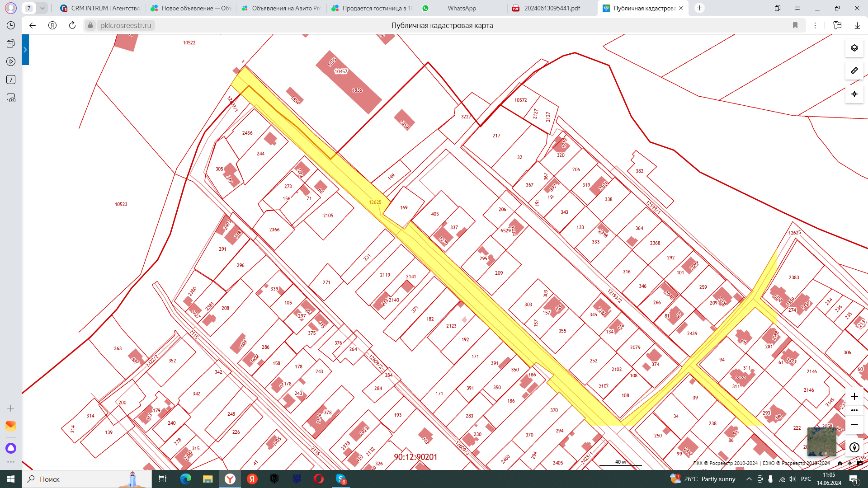Zoom out the map with minus
Screen dimensions: 868x488
(x=854, y=425)
